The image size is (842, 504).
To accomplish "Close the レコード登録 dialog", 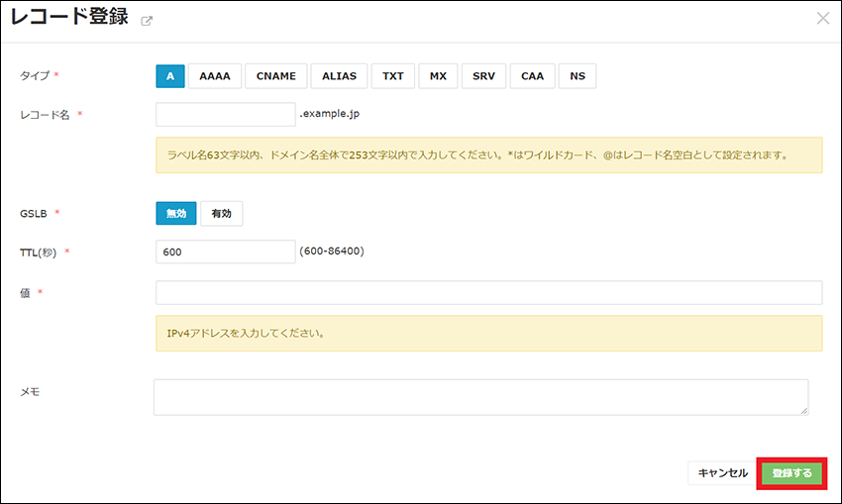I will pyautogui.click(x=822, y=18).
